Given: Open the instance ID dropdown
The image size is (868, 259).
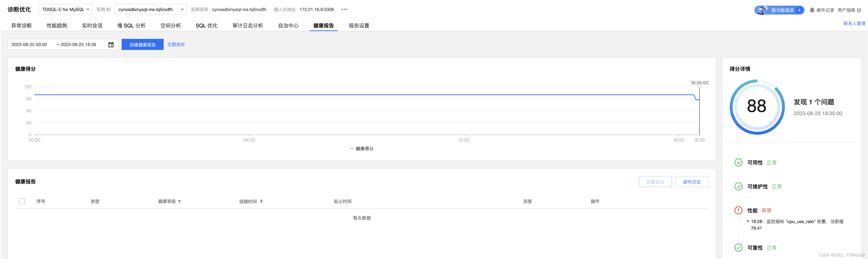Looking at the screenshot, I should (x=151, y=10).
